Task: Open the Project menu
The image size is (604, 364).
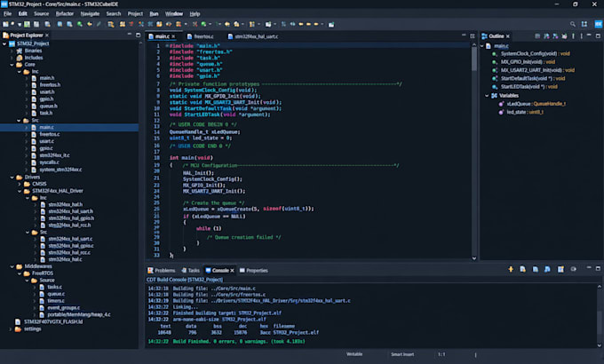Action: click(135, 13)
